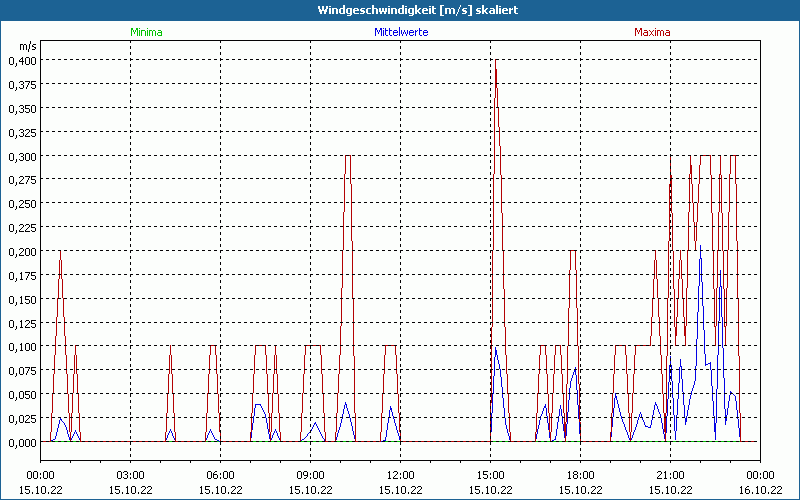Click the 0,275 y-axis value
The height and width of the screenshot is (500, 800).
22,180
